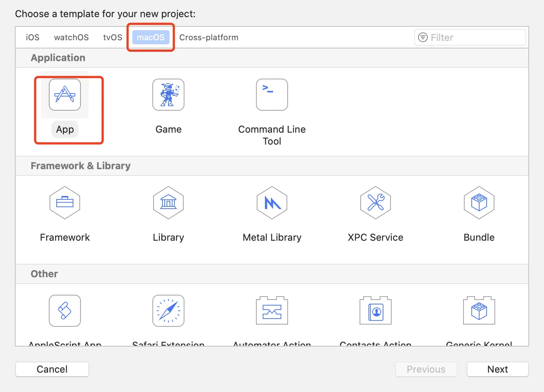Image resolution: width=544 pixels, height=392 pixels.
Task: Click the Previous button
Action: (426, 369)
